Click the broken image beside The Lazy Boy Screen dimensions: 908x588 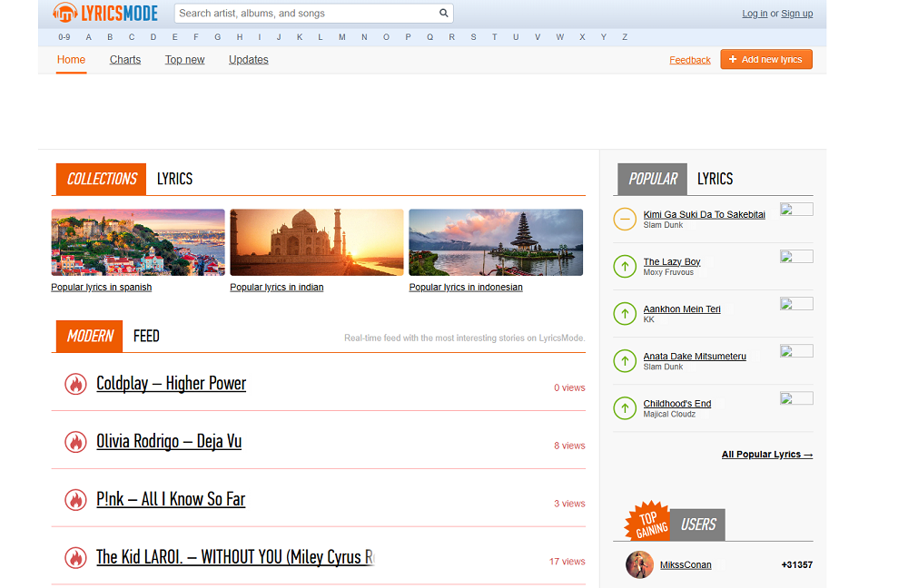coord(796,257)
